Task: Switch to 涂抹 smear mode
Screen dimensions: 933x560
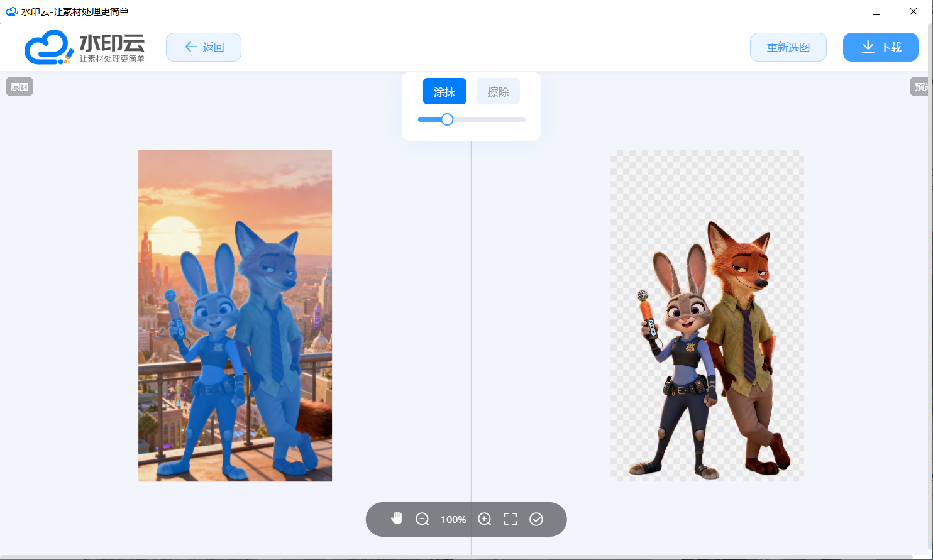Action: click(x=444, y=92)
